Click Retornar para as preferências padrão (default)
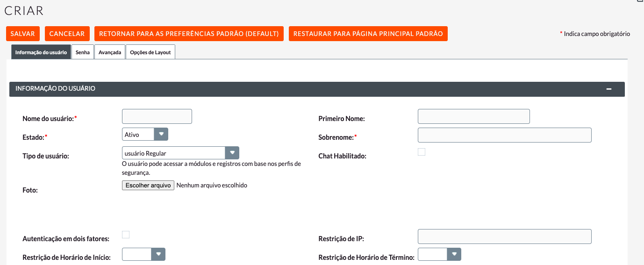Image resolution: width=644 pixels, height=265 pixels. click(189, 34)
